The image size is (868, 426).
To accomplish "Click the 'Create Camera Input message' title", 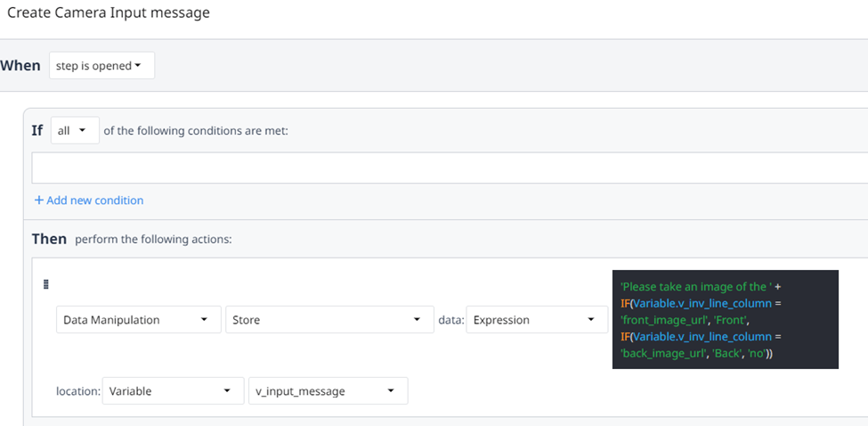I will (x=109, y=14).
